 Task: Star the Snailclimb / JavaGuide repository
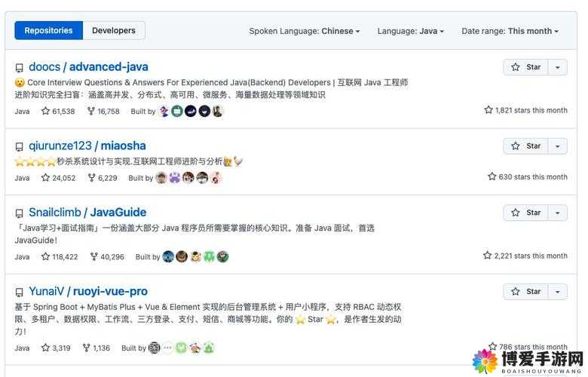pos(525,213)
